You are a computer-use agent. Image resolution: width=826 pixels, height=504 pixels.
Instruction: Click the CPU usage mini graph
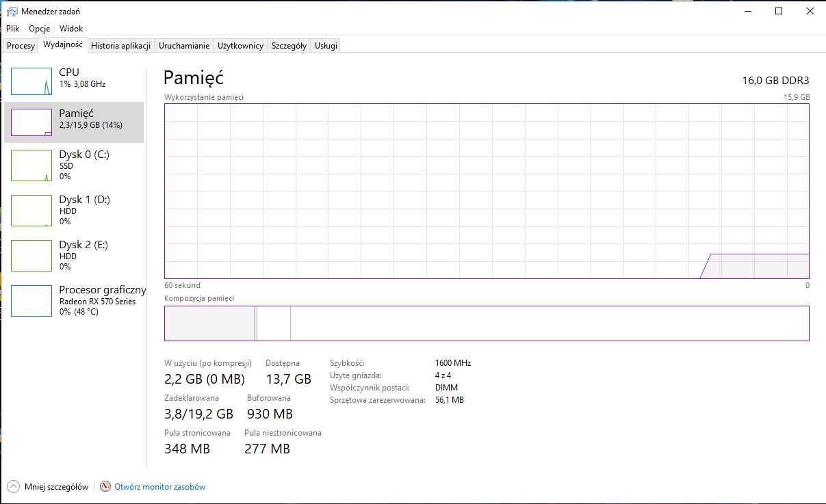pyautogui.click(x=31, y=81)
